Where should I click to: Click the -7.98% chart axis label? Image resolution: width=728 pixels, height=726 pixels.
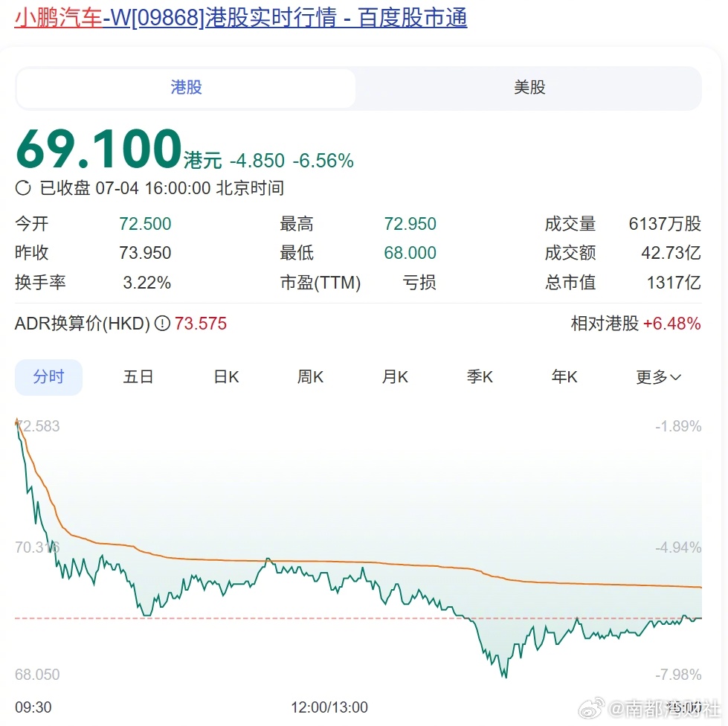click(x=678, y=675)
